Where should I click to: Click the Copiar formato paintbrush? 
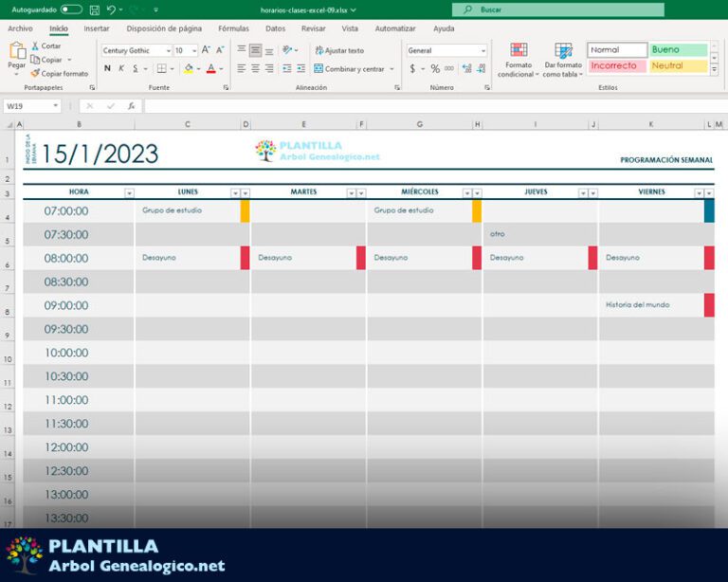click(x=35, y=73)
